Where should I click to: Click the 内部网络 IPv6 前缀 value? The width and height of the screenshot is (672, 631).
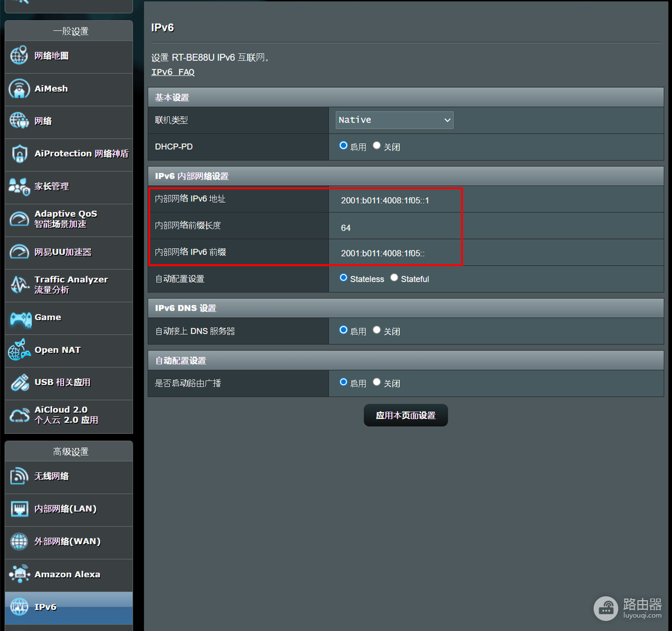click(x=382, y=253)
